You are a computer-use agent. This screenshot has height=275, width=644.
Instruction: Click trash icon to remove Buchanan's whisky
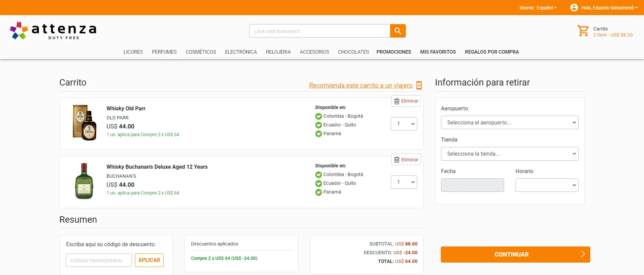tap(397, 160)
